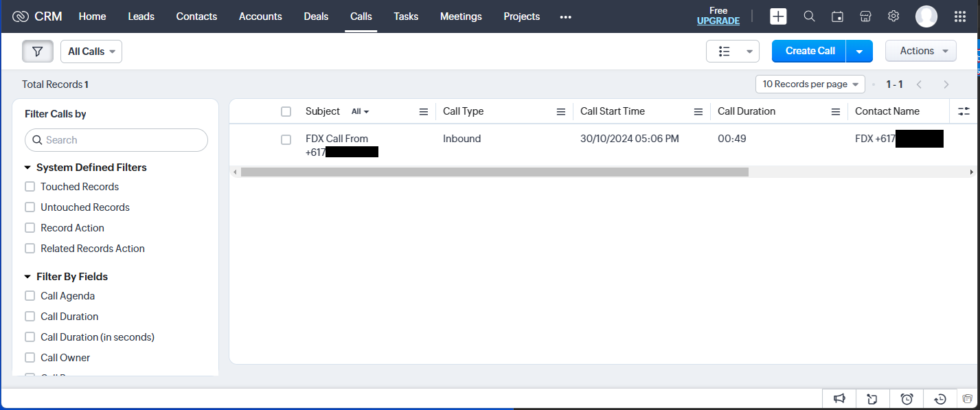Open Call Duration column options menu icon
This screenshot has height=410, width=980.
coord(836,112)
